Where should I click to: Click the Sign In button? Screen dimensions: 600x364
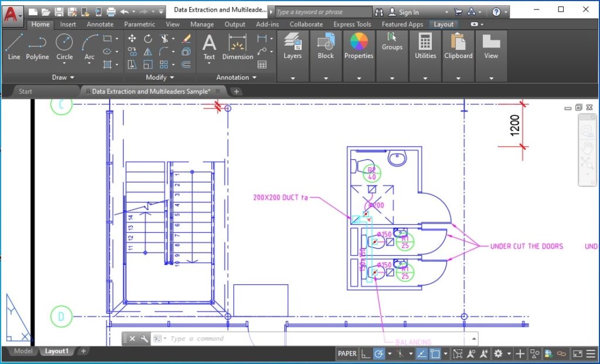(x=404, y=12)
